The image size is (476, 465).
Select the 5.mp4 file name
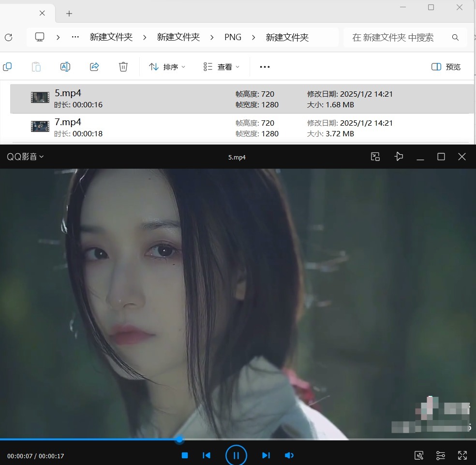pyautogui.click(x=68, y=93)
